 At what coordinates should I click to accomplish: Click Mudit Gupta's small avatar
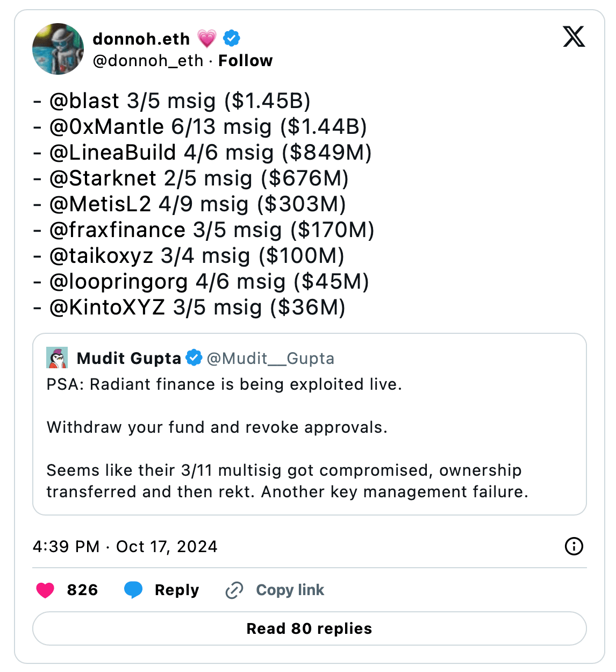coord(57,358)
